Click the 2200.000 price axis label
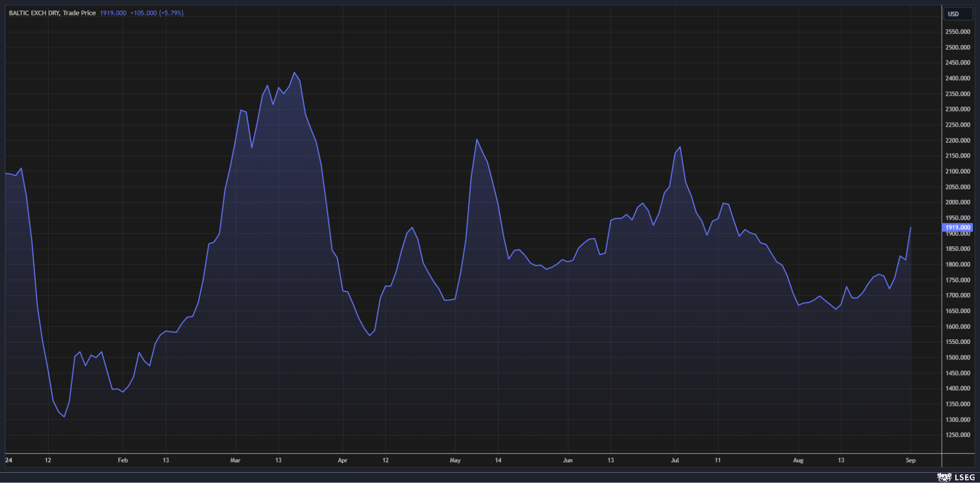 click(x=958, y=140)
